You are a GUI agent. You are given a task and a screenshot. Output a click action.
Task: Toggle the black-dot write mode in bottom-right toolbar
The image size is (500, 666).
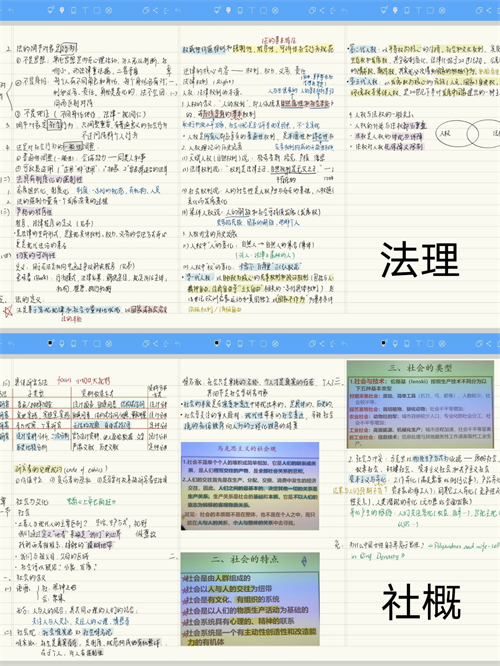[384, 343]
